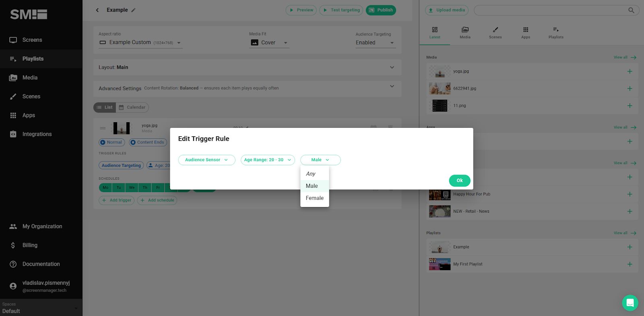The image size is (644, 316).
Task: Open Documentation link
Action: pyautogui.click(x=41, y=264)
